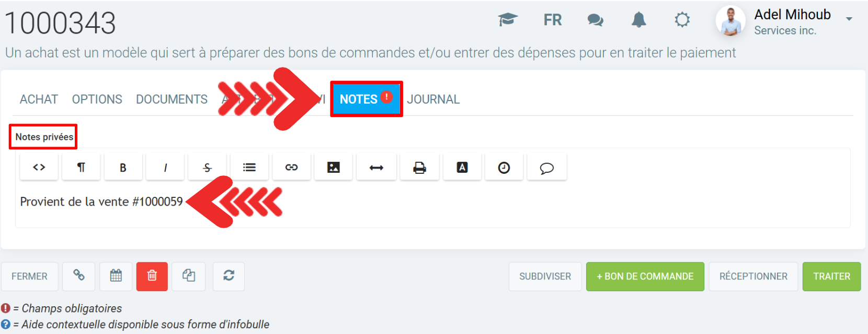This screenshot has height=334, width=868.
Task: Print the note using printer icon
Action: (x=419, y=168)
